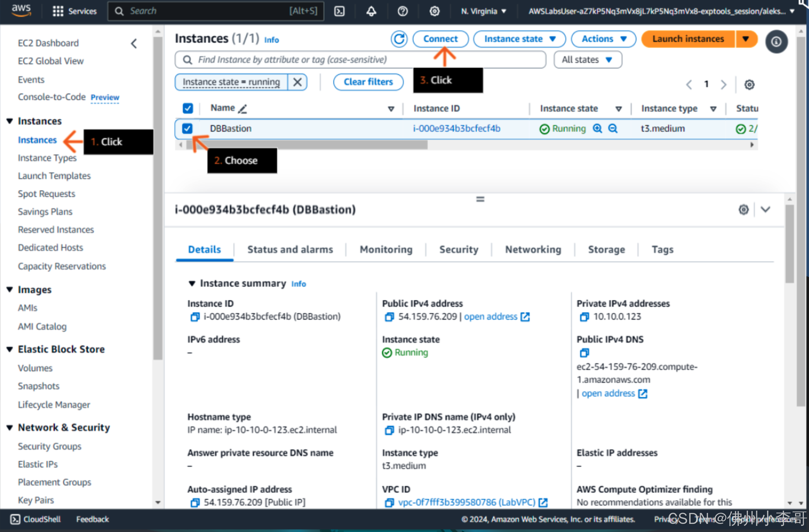Screen dimensions: 809x532
Task: Collapse the EC2 navigation sidebar
Action: pyautogui.click(x=134, y=44)
